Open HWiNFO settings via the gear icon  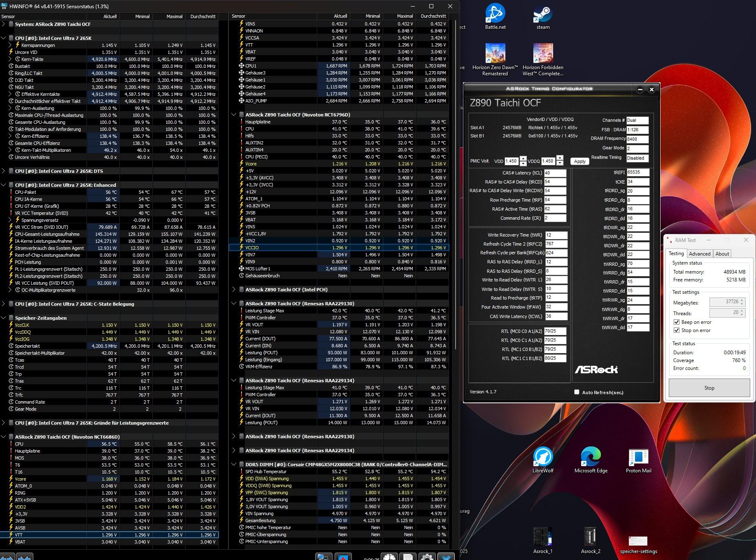[427, 557]
